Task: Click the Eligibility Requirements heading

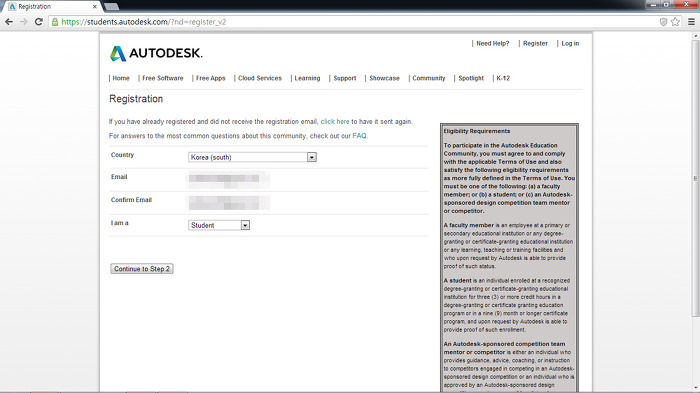Action: tap(477, 131)
